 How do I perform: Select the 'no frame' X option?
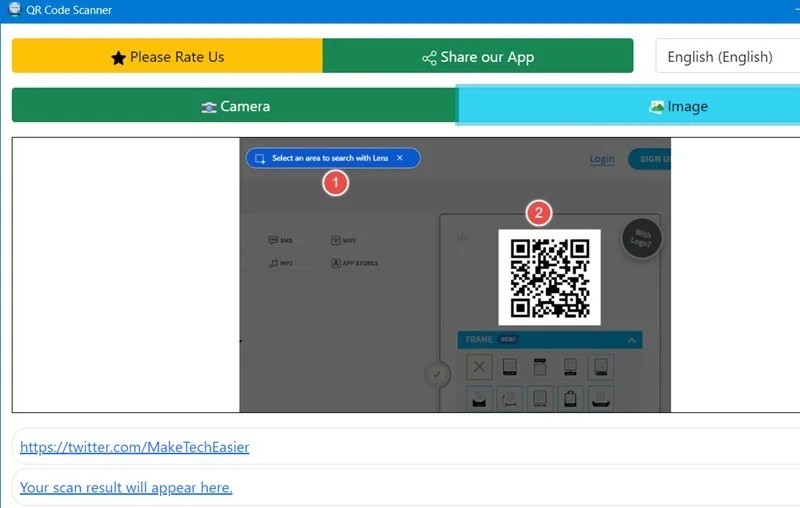(x=480, y=368)
